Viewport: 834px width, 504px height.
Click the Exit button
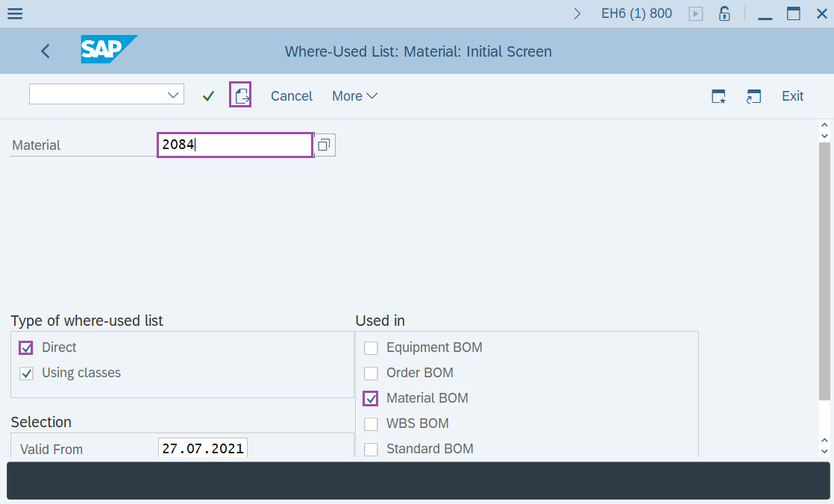click(x=792, y=95)
